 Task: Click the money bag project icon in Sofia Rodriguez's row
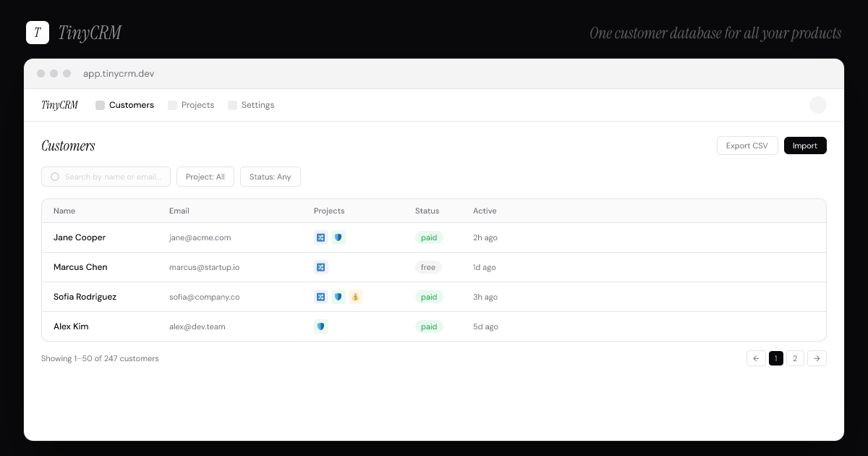pos(356,297)
